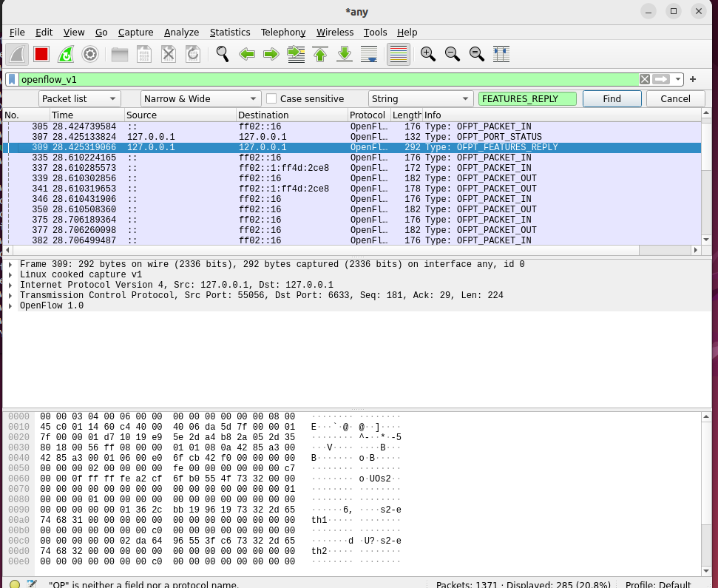
Task: Expand Internet Protocol Version 4 details
Action: (x=10, y=285)
